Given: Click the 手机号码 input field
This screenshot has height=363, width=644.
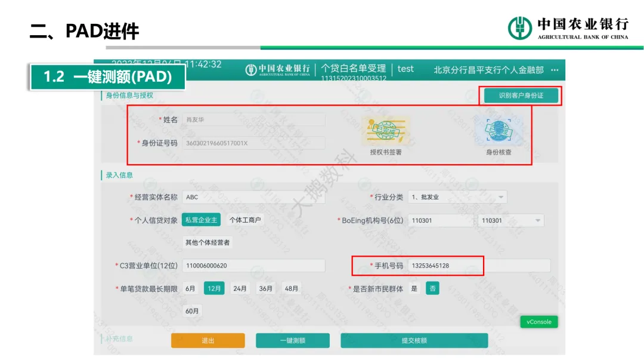Looking at the screenshot, I should coord(444,266).
